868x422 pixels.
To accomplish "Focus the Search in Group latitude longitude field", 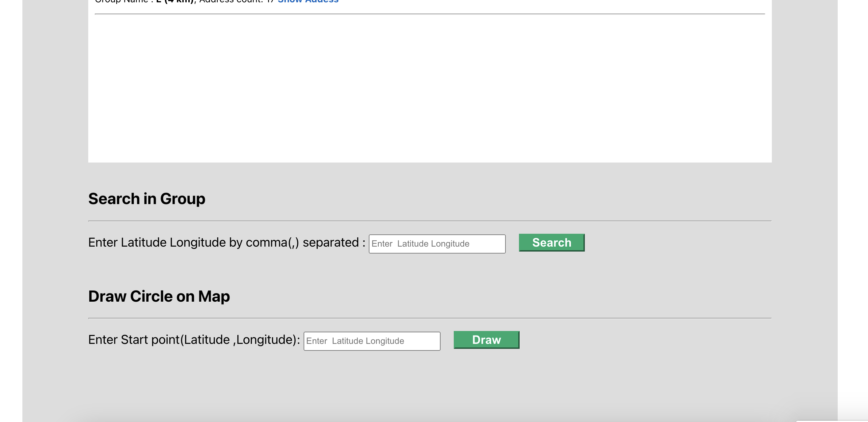I will point(437,244).
